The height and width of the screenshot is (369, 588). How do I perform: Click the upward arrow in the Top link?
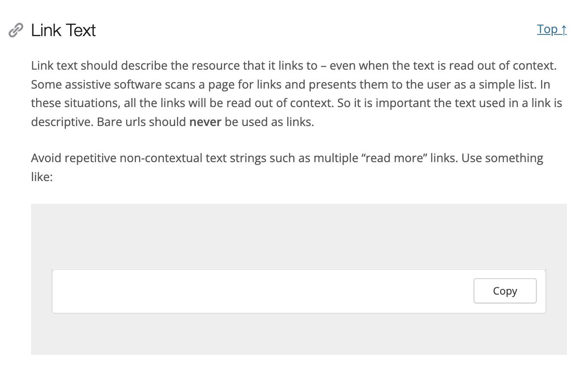[563, 29]
